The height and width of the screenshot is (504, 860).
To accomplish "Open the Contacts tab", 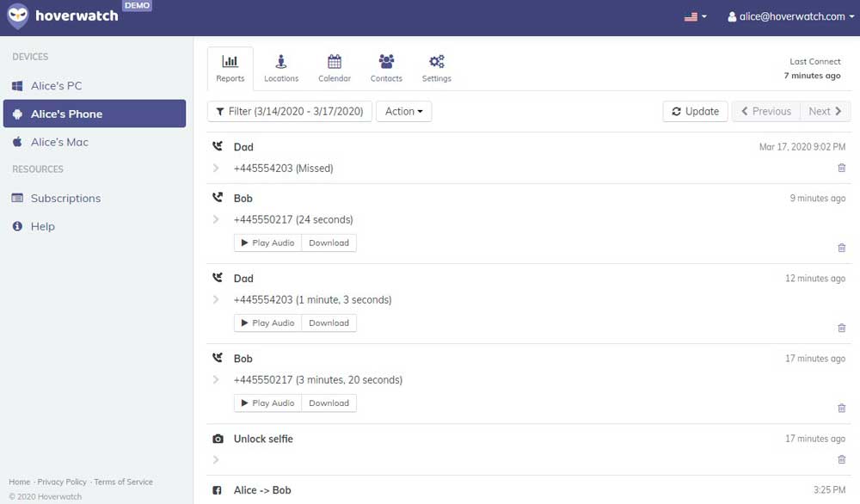I will pos(386,69).
